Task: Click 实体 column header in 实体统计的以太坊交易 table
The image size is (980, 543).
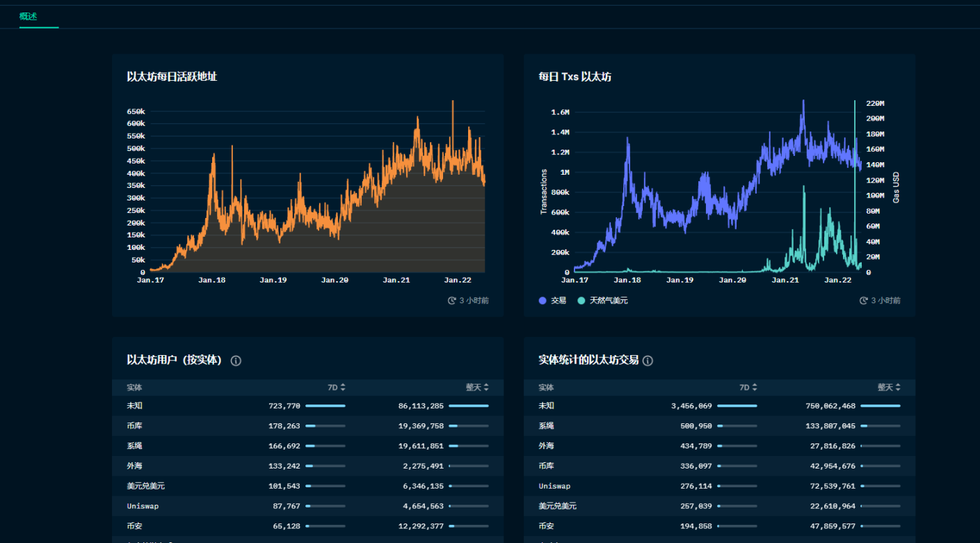Action: pos(546,388)
